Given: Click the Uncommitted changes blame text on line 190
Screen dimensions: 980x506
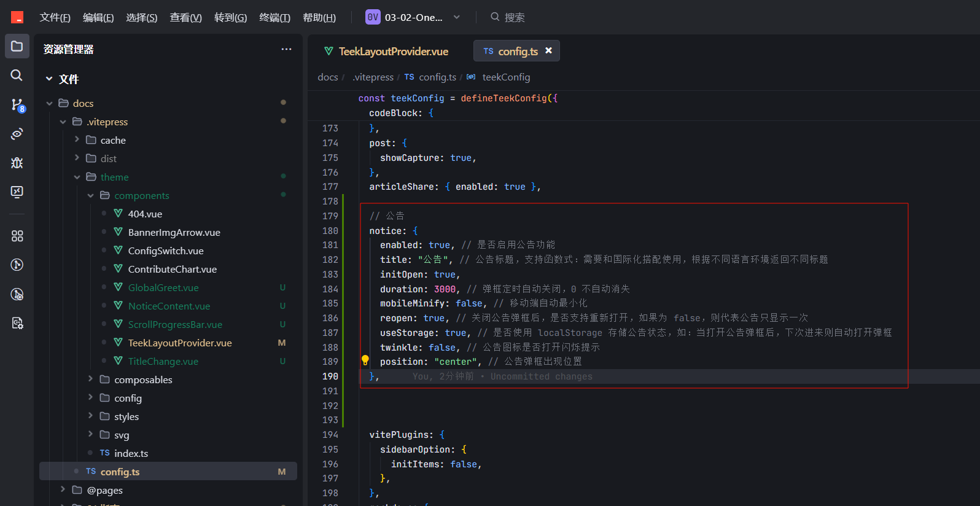Looking at the screenshot, I should 541,376.
